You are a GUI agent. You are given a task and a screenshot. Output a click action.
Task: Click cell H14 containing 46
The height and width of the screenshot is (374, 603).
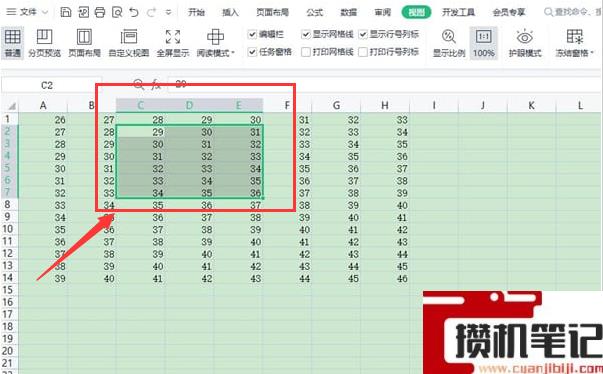coord(385,278)
